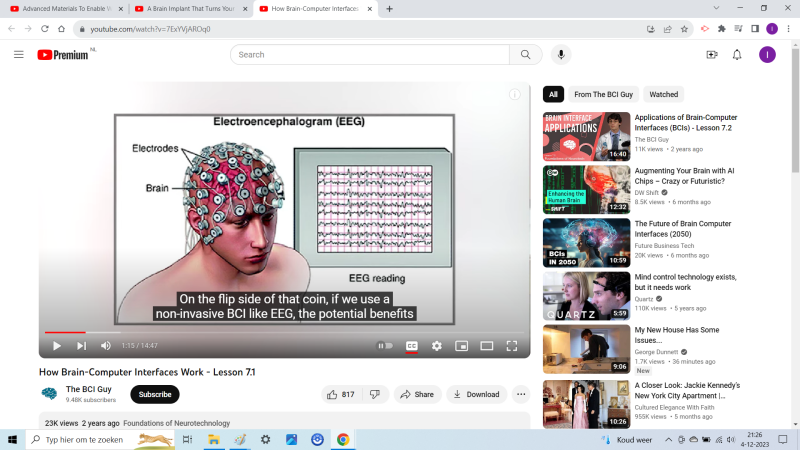Go back in browser history
This screenshot has width=800, height=450.
[11, 29]
